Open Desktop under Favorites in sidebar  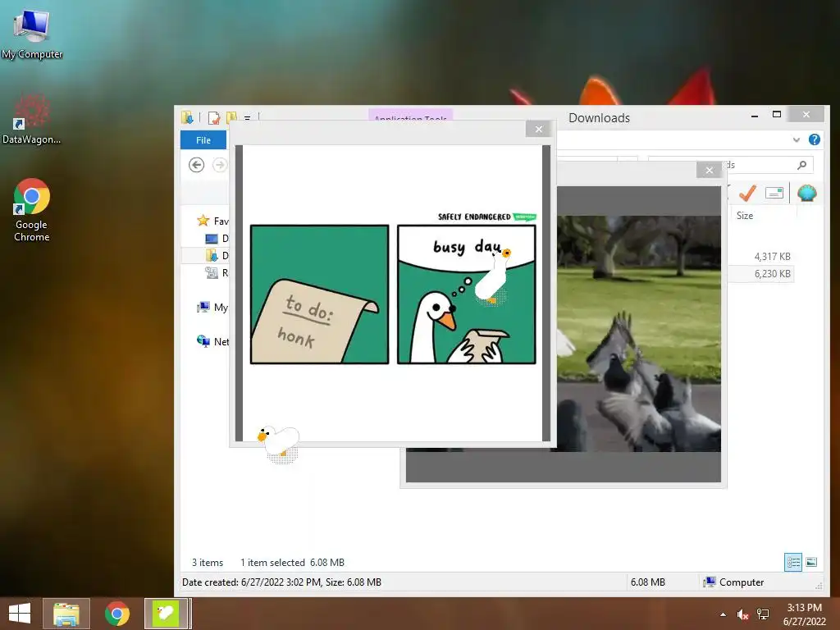[217, 239]
